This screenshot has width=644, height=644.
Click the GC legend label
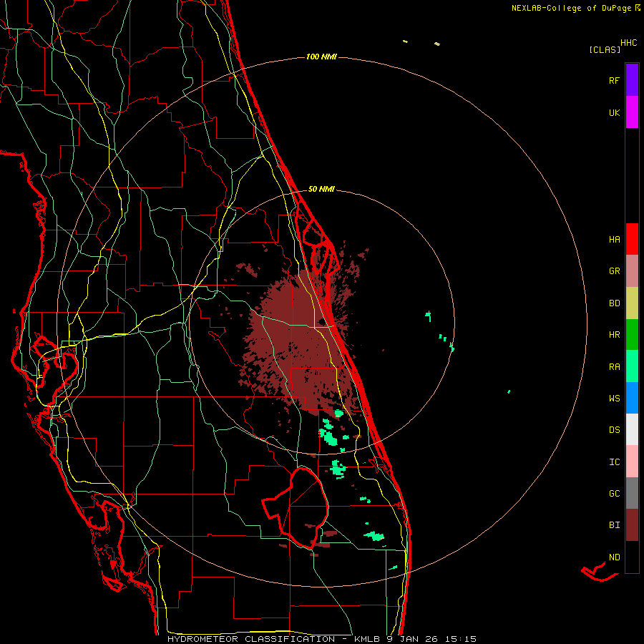(x=614, y=494)
